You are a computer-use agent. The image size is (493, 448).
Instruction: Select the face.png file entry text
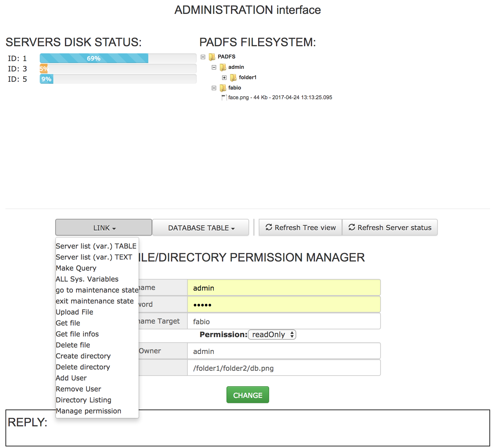point(280,98)
